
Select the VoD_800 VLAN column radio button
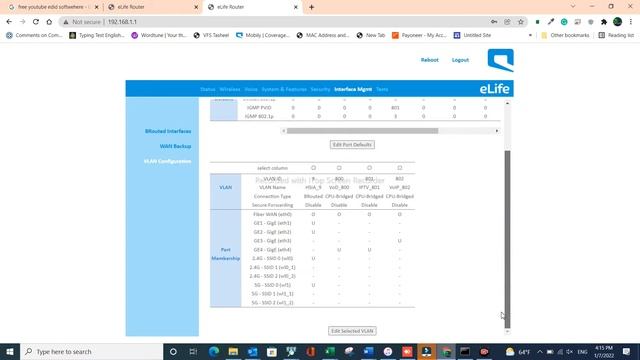339,168
